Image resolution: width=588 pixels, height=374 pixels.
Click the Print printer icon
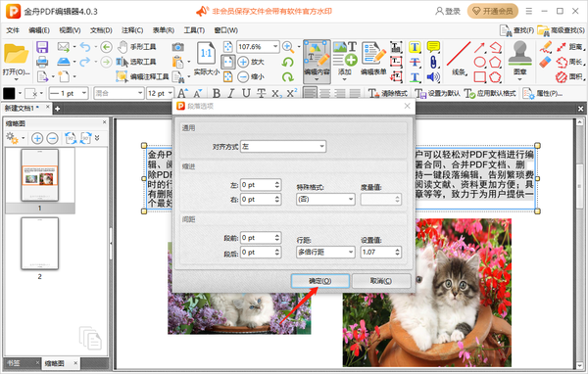pos(42,62)
